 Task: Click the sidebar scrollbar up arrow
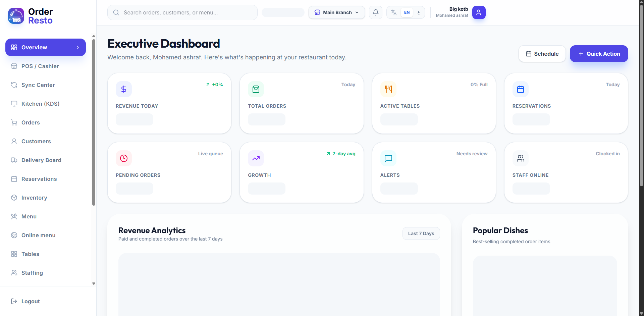point(94,36)
